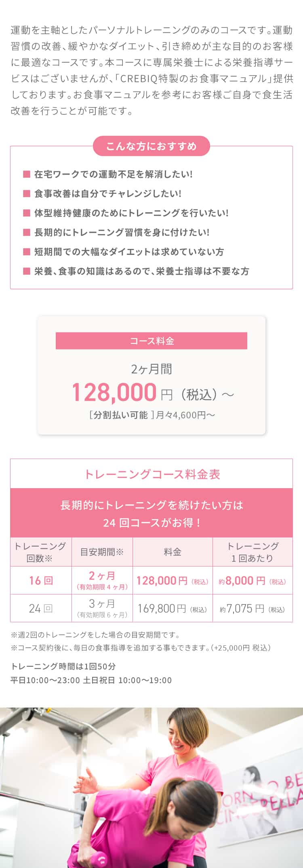This screenshot has width=303, height=868.
Task: Click the pink bullet beside 在宅ワークでの運動不足
Action: 27,174
